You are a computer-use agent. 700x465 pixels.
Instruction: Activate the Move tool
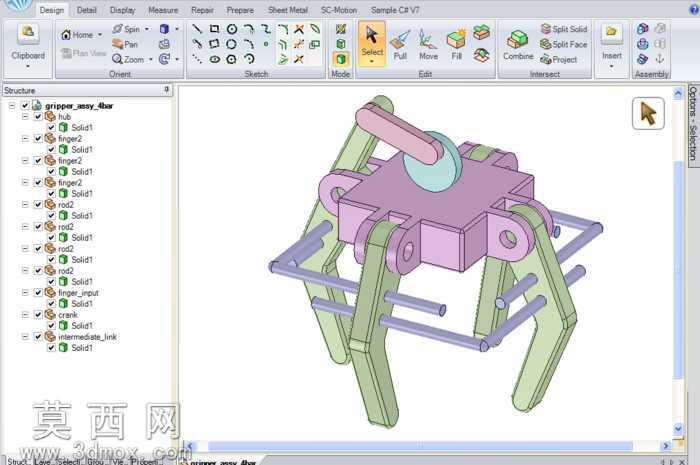click(428, 45)
